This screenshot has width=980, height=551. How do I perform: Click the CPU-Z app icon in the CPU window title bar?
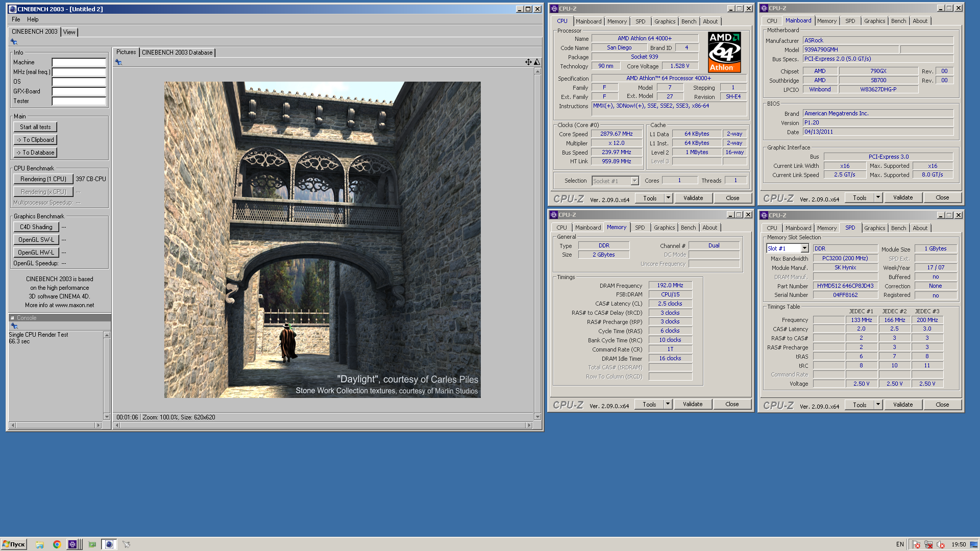[554, 9]
